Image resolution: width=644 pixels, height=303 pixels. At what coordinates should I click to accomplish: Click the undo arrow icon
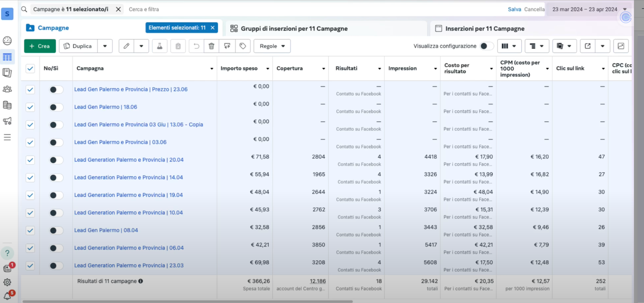tap(196, 46)
